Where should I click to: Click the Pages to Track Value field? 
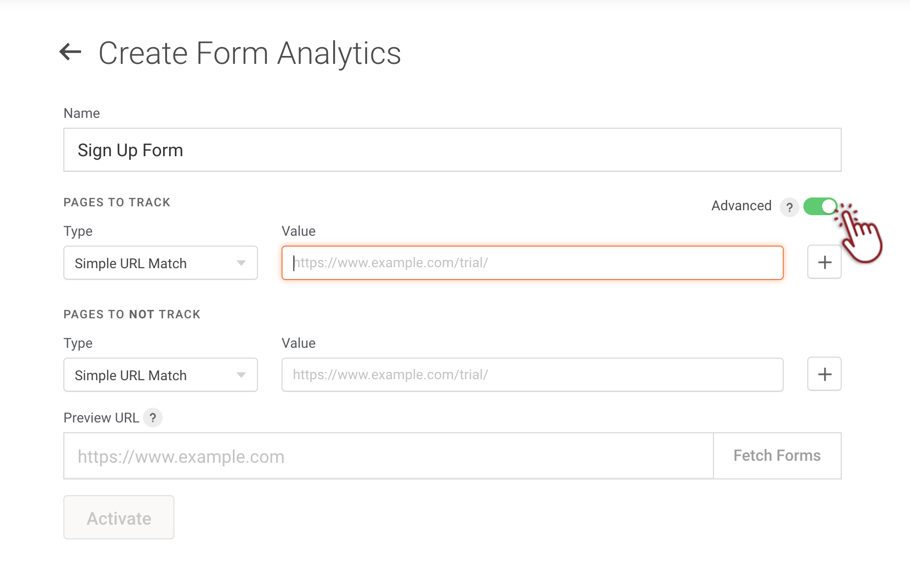click(532, 263)
